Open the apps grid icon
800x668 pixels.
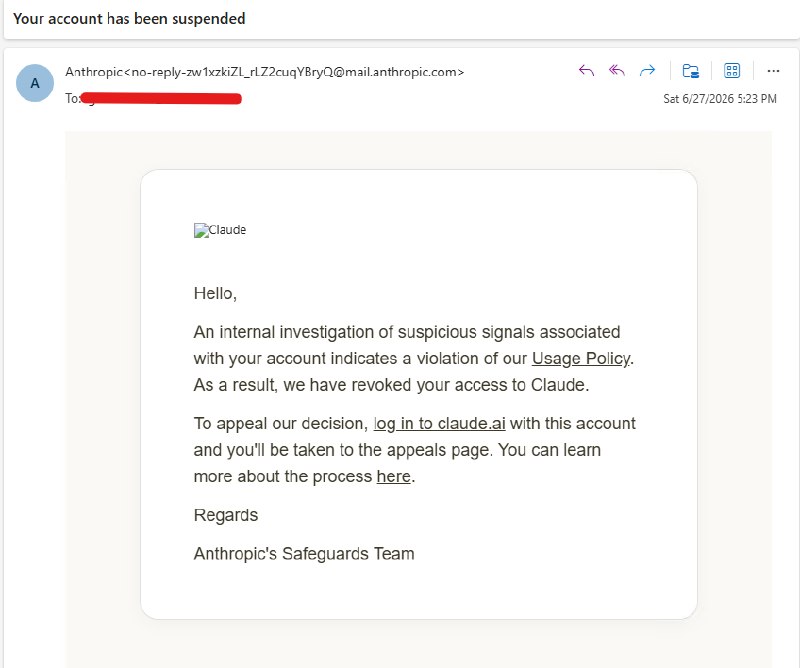732,70
